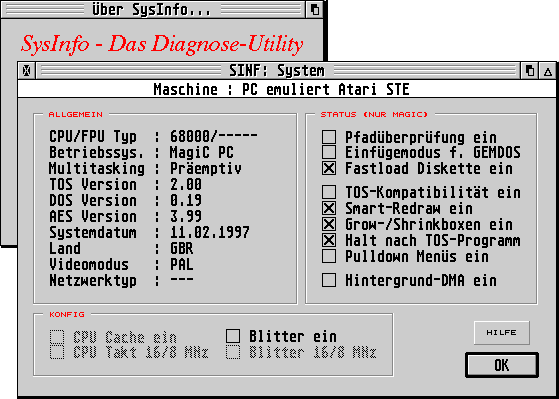Click Systemdatum value 11.02.1997
Image resolution: width=559 pixels, height=399 pixels.
click(210, 232)
